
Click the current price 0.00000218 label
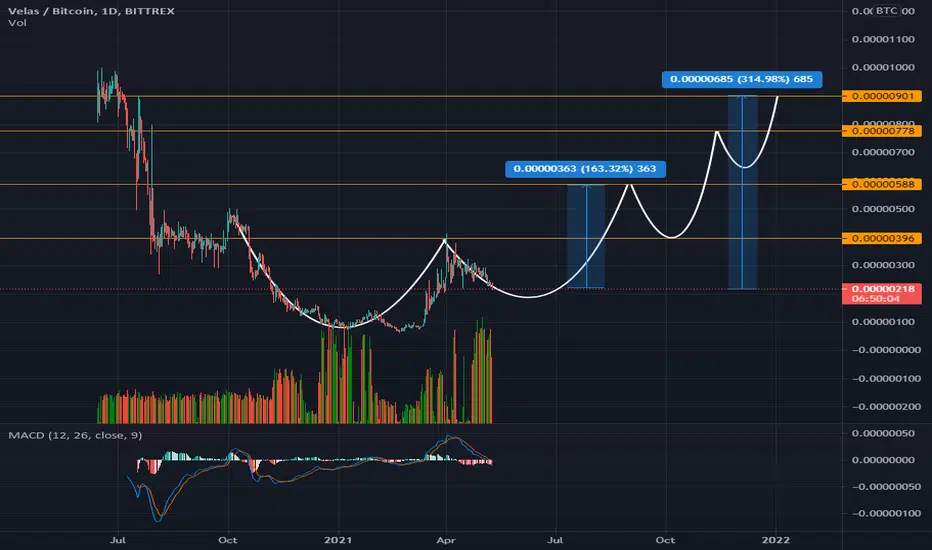point(882,294)
